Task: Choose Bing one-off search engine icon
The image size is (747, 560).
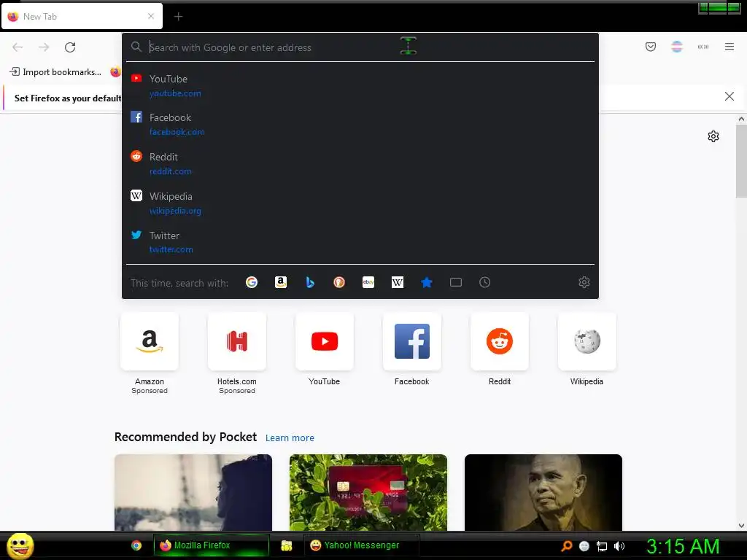Action: coord(310,282)
